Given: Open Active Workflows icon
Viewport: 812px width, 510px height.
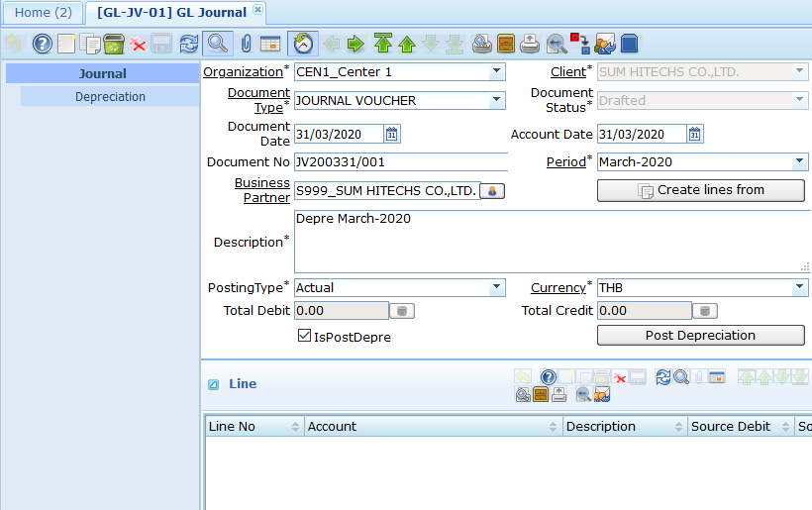Looking at the screenshot, I should (x=580, y=44).
